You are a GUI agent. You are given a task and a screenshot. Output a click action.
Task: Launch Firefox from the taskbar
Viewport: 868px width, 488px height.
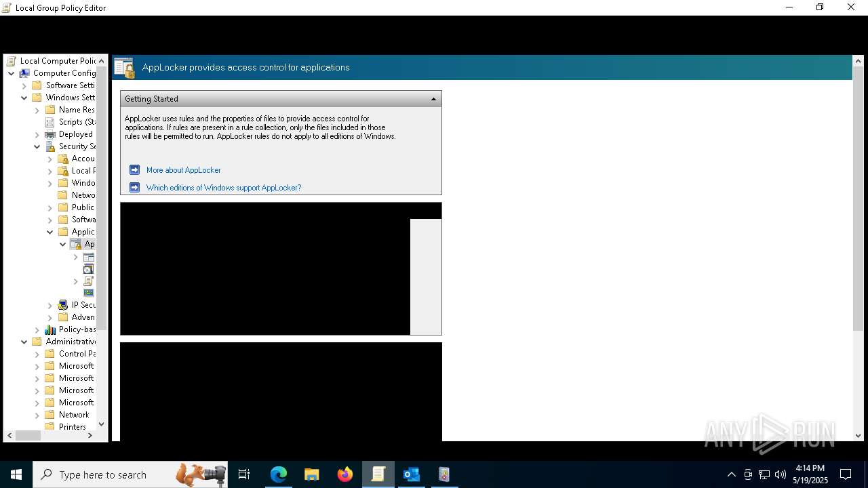click(x=345, y=474)
